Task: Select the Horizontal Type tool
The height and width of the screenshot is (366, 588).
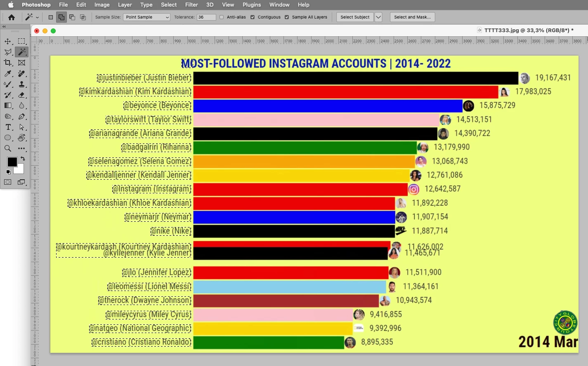Action: tap(8, 127)
